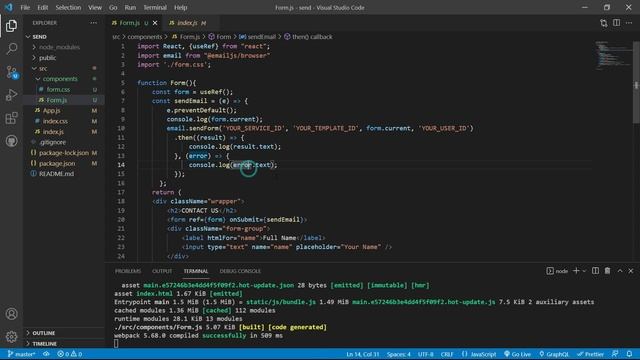Switch to DEBUG CONSOLE panel tab

click(240, 271)
